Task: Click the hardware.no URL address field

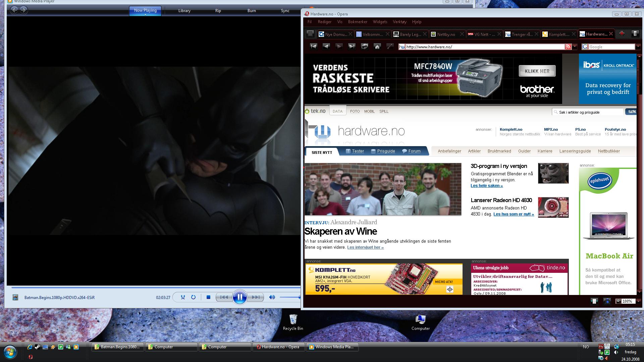Action: pyautogui.click(x=485, y=47)
